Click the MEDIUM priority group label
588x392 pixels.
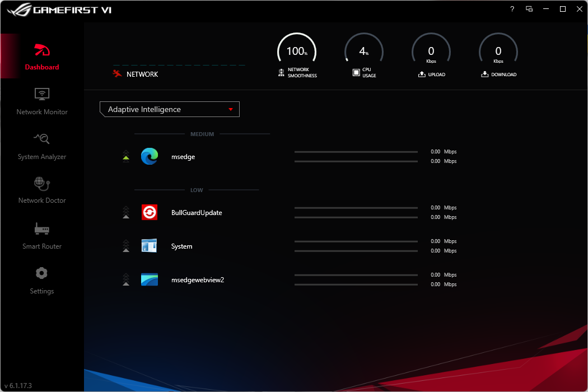tap(202, 134)
